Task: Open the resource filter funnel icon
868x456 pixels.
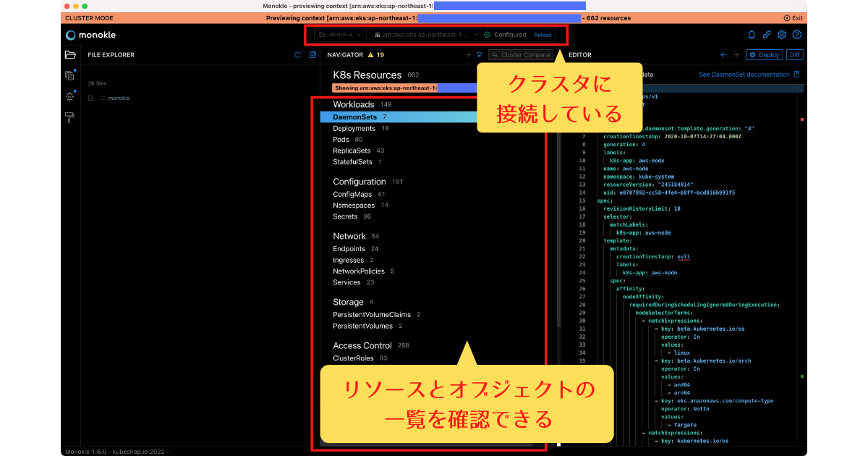Action: 480,54
